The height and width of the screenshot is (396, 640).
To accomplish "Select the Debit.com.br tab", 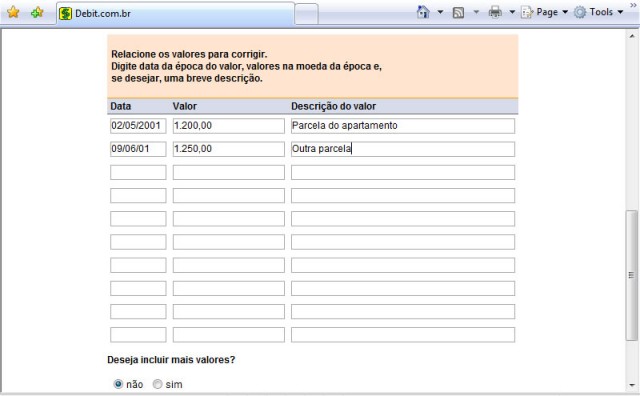I will tap(176, 13).
